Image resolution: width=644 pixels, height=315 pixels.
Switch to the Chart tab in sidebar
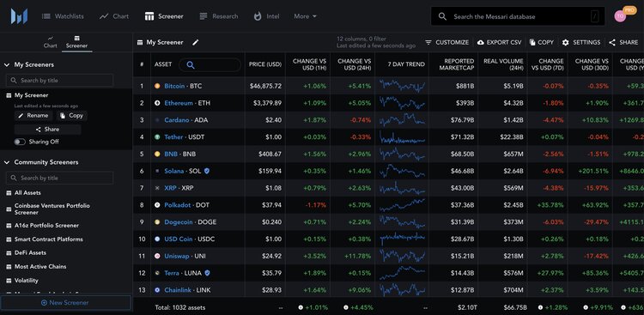[x=51, y=42]
